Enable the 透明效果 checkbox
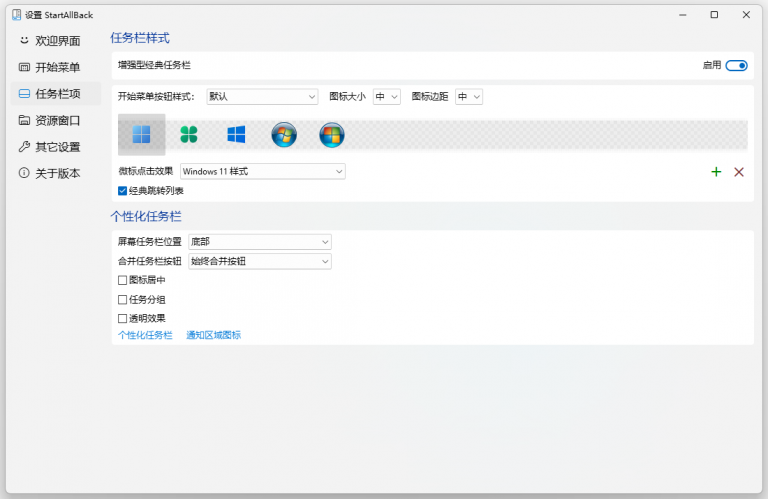 [122, 318]
